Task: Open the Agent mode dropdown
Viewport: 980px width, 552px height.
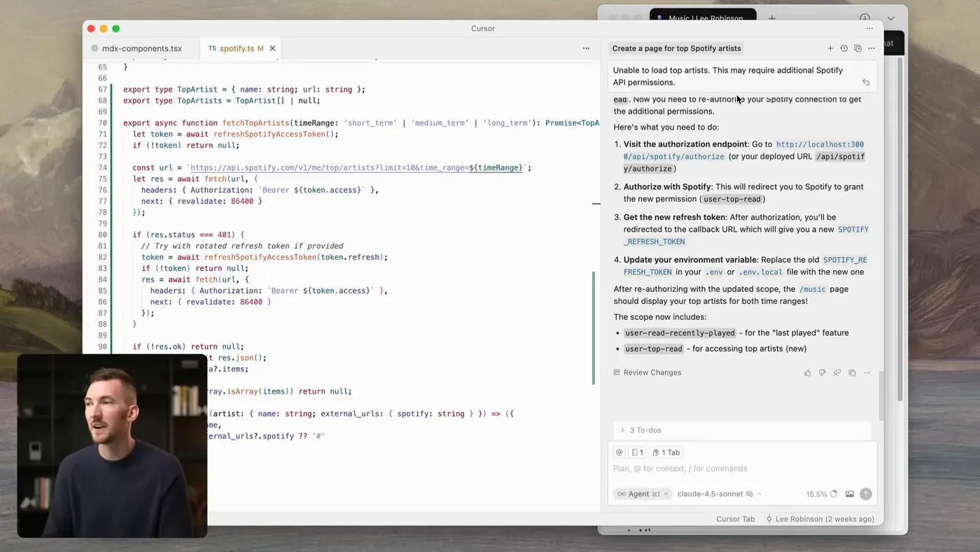Action: 643,494
